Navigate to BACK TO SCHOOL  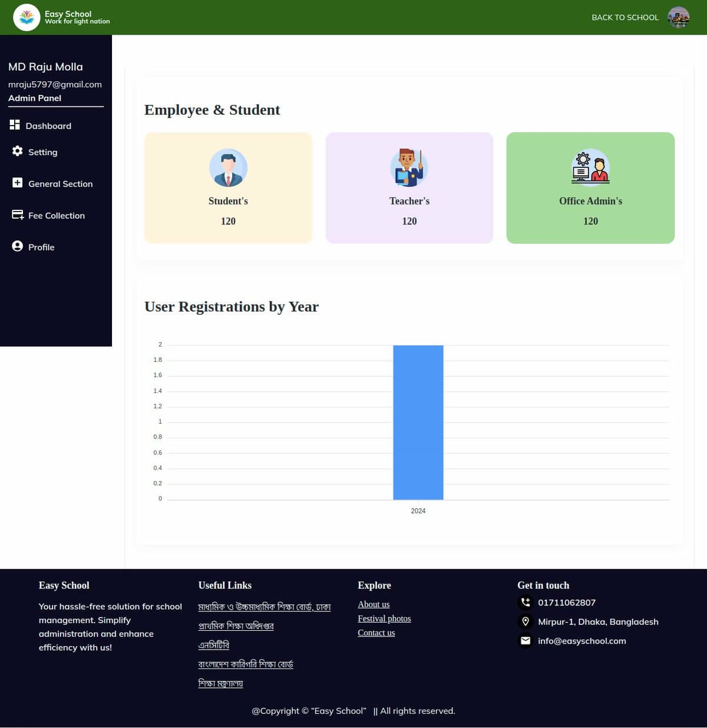[x=625, y=17]
